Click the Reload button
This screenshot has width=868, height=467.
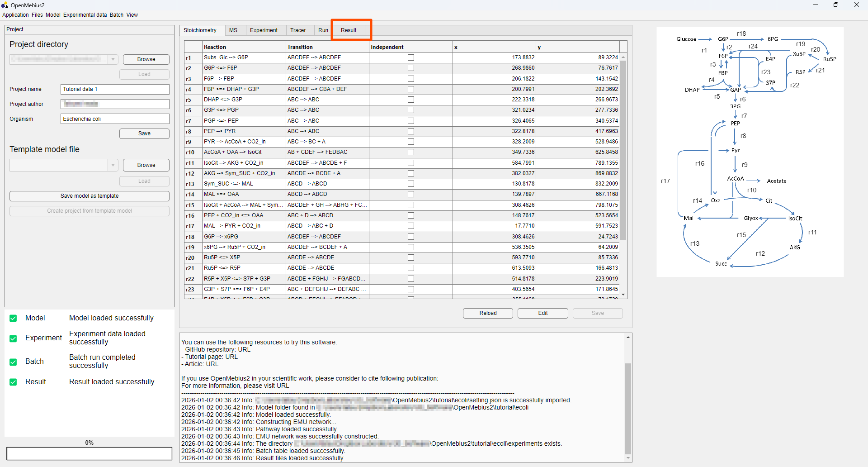pos(487,313)
